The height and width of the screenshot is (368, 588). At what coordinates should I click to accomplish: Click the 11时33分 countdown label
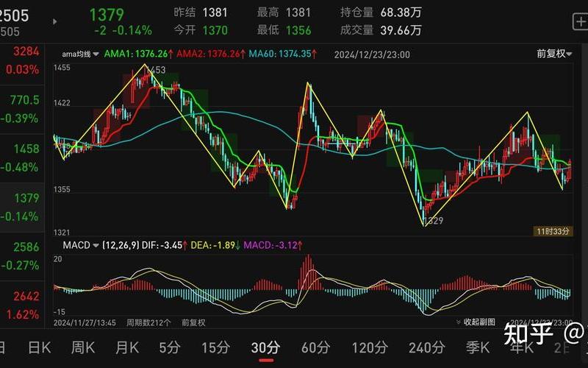553,231
